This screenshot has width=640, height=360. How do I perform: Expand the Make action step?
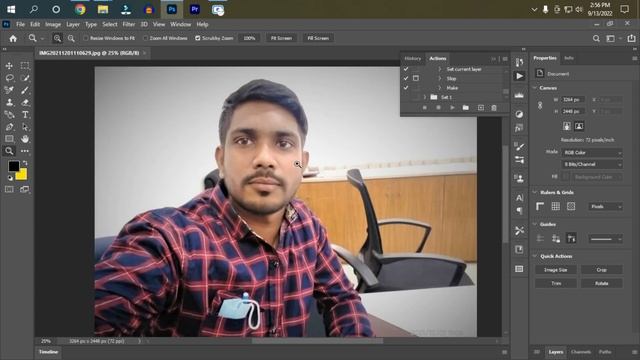click(440, 88)
